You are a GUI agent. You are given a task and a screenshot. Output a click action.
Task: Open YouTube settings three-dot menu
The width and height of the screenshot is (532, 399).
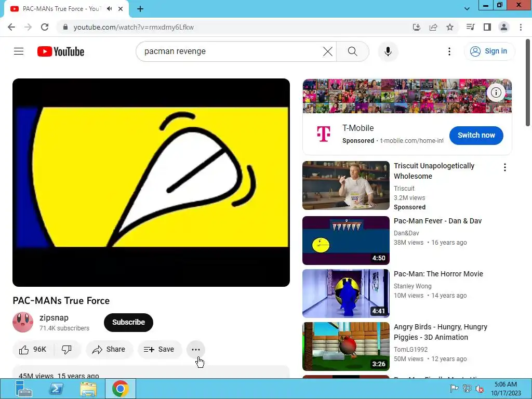click(x=449, y=51)
